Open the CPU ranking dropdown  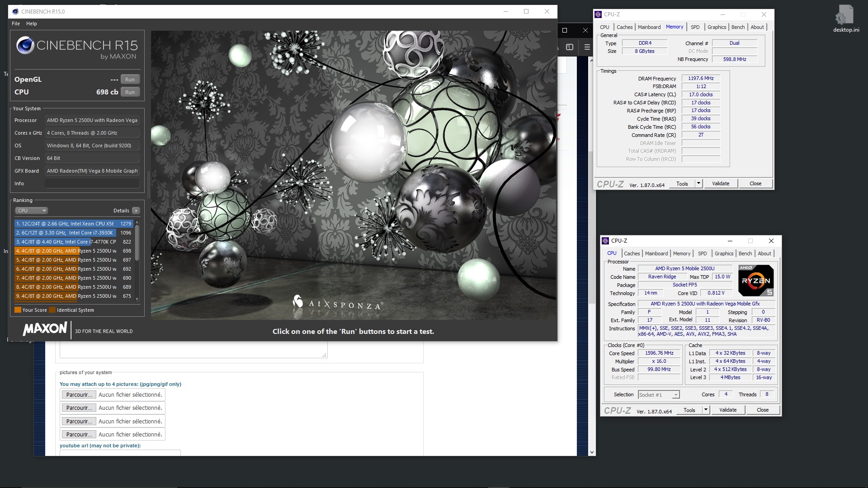click(31, 211)
